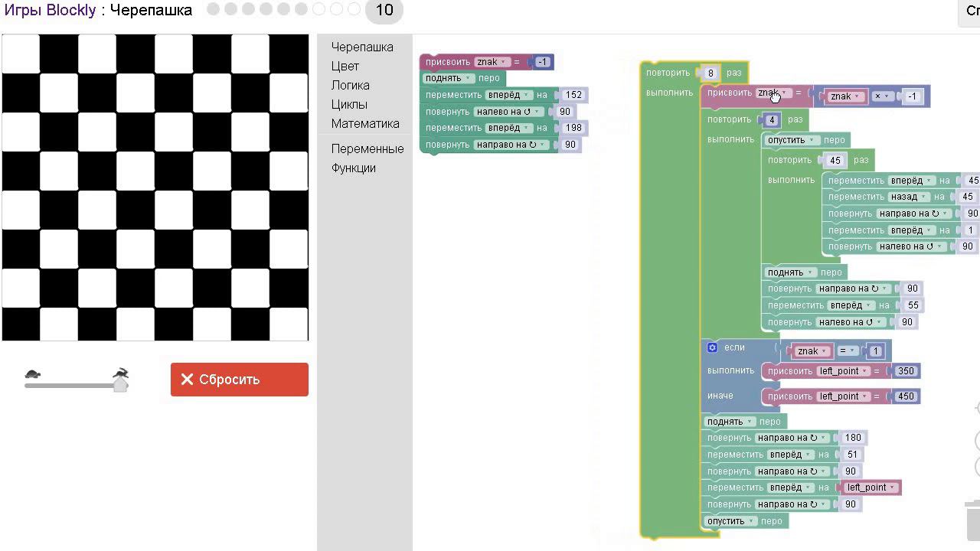Edit the value 55 field

pyautogui.click(x=913, y=305)
